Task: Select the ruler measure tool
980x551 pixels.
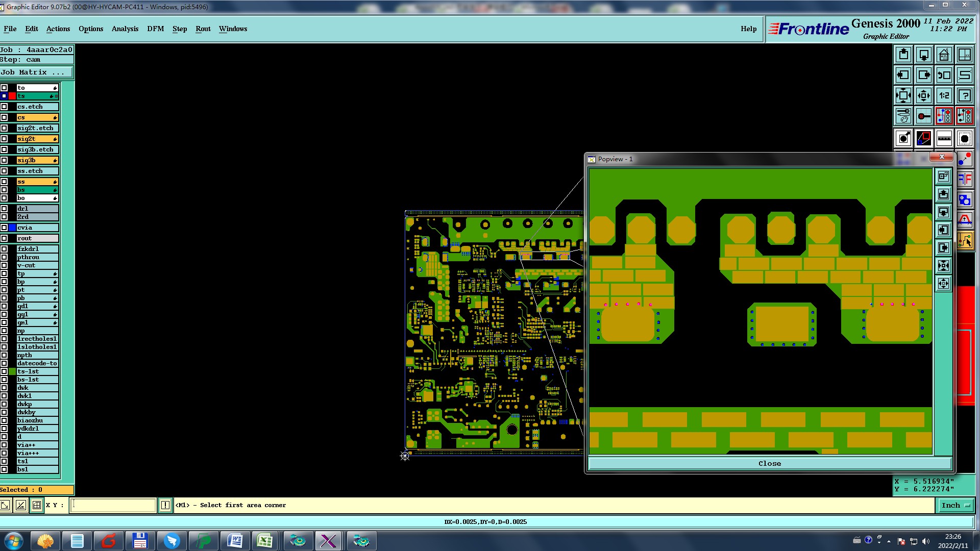Action: click(x=944, y=138)
